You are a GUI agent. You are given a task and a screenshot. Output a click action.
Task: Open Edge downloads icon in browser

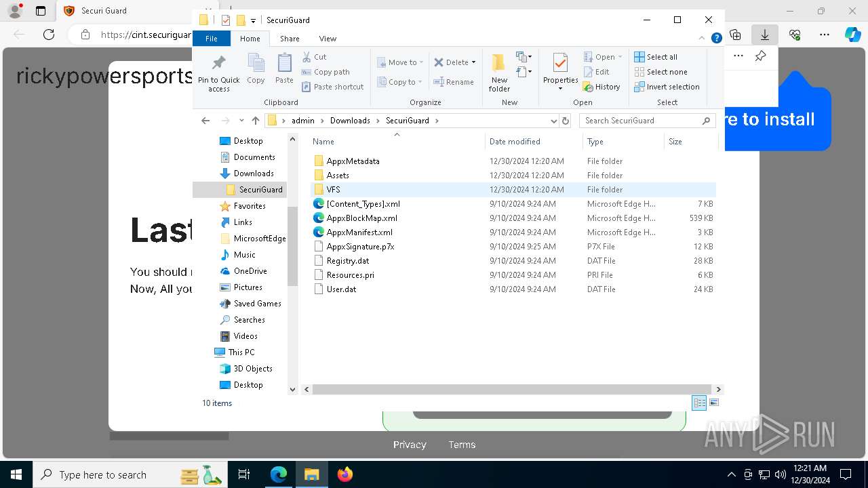(x=764, y=34)
